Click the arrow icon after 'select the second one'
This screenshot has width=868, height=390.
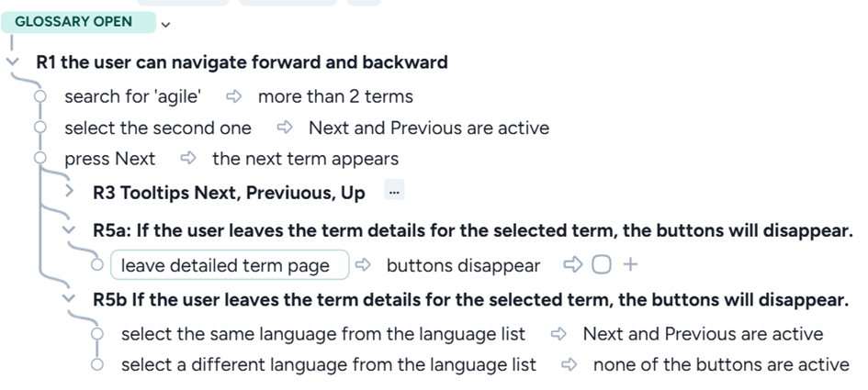pos(284,128)
